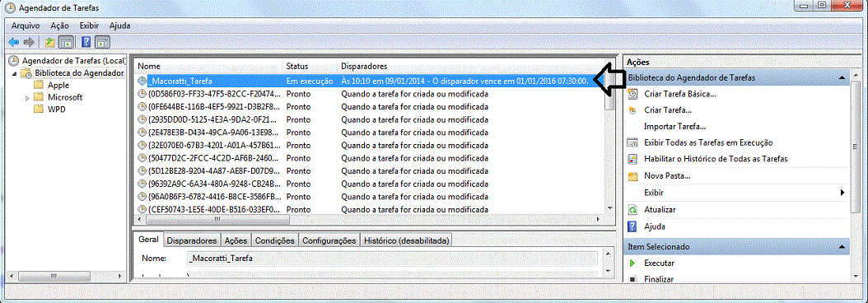Click the Exibir Todas as Tarefas em Execução icon

[632, 142]
